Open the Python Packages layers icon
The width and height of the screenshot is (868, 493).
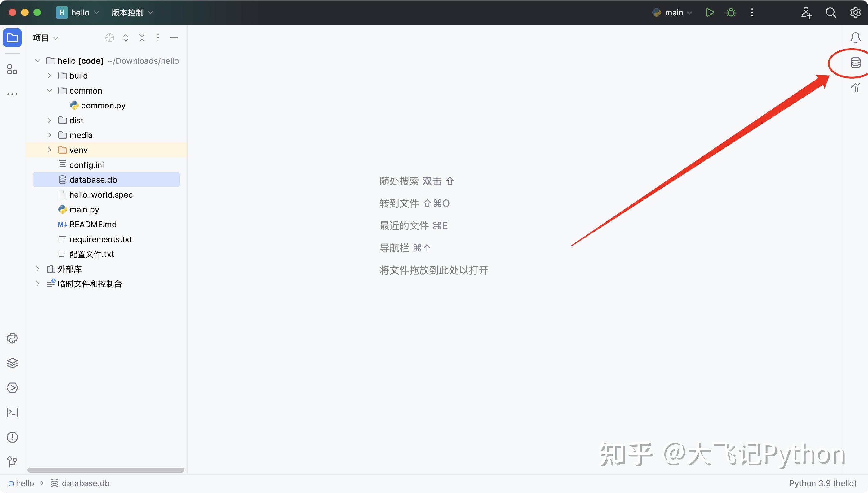(x=12, y=363)
